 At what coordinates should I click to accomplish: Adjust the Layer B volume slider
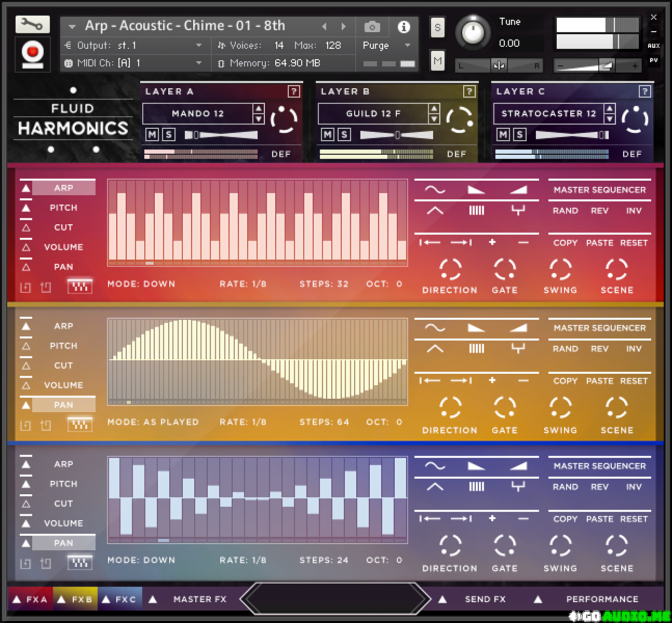pos(397,135)
